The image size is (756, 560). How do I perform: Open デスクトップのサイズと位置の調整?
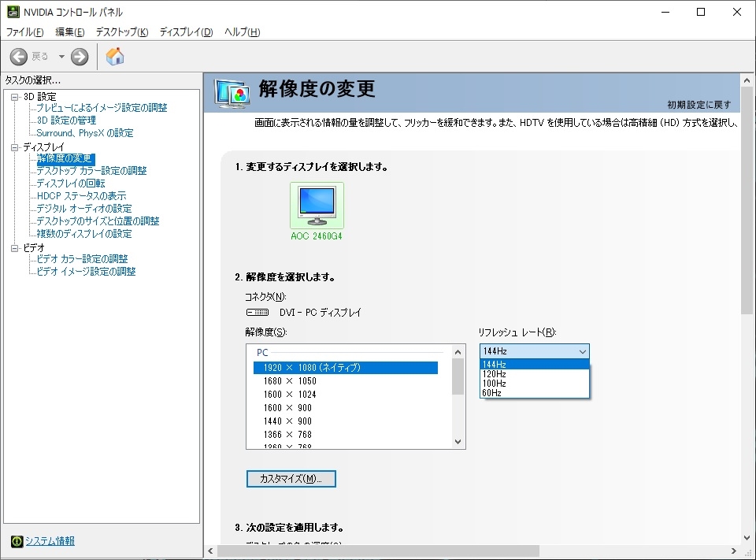(98, 221)
